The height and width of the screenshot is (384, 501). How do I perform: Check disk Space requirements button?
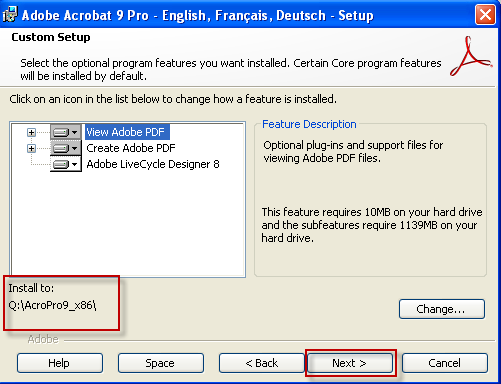click(161, 363)
